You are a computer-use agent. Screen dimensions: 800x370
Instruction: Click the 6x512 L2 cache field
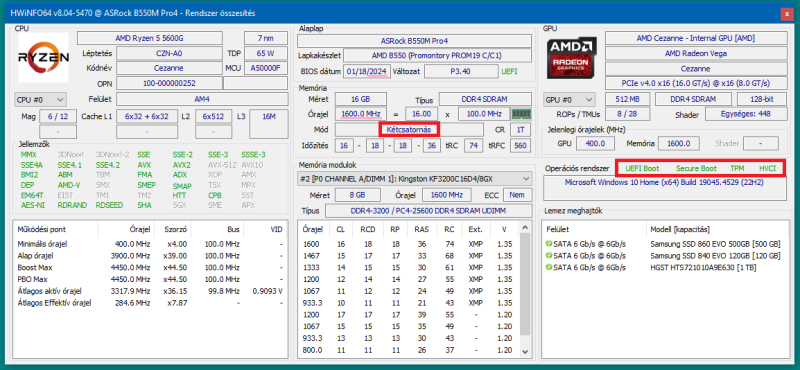[x=213, y=116]
